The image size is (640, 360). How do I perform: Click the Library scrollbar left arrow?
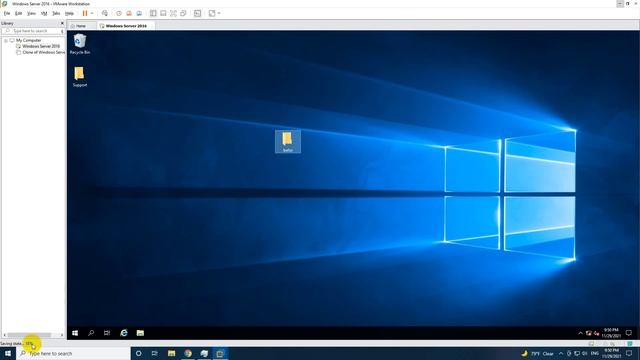pyautogui.click(x=4, y=335)
